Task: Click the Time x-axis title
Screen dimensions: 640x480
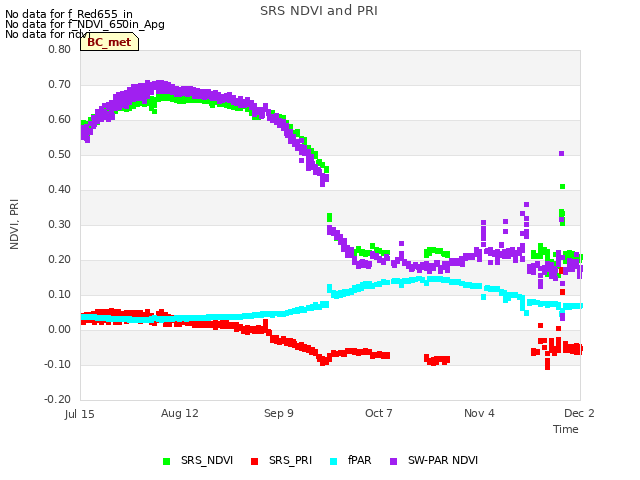Action: [566, 429]
